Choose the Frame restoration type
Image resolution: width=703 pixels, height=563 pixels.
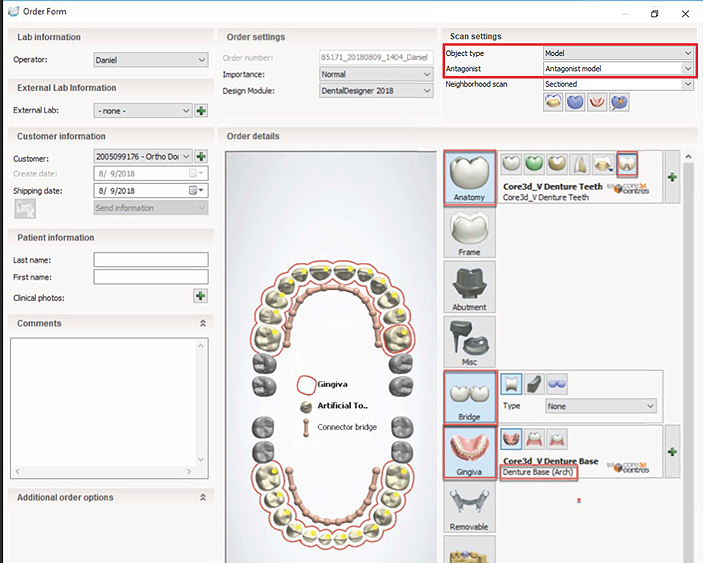(x=468, y=234)
